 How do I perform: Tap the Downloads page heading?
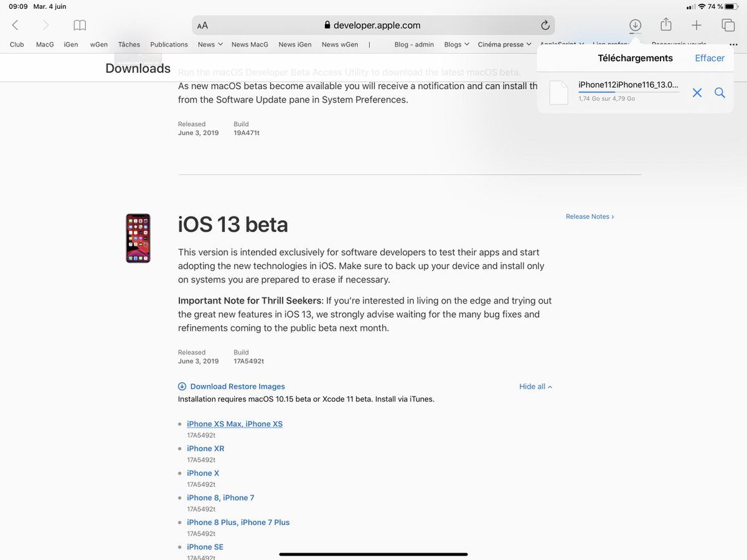(x=138, y=68)
